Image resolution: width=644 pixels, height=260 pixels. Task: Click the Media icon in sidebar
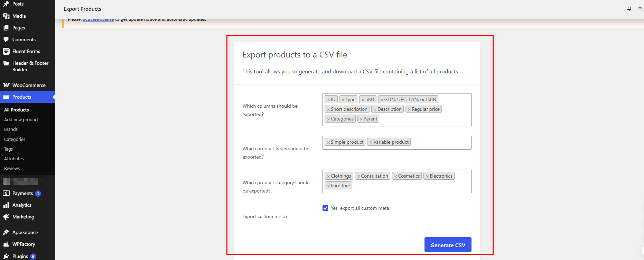tap(6, 16)
